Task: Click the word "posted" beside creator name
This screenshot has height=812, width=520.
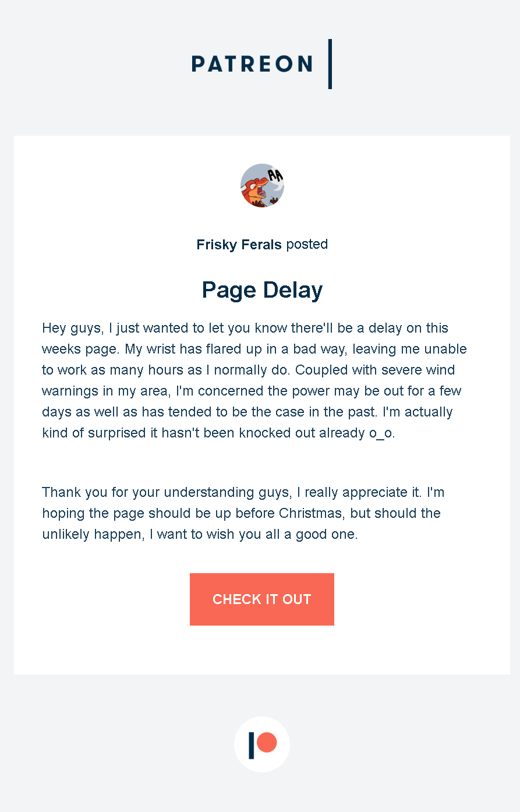Action: (x=307, y=244)
